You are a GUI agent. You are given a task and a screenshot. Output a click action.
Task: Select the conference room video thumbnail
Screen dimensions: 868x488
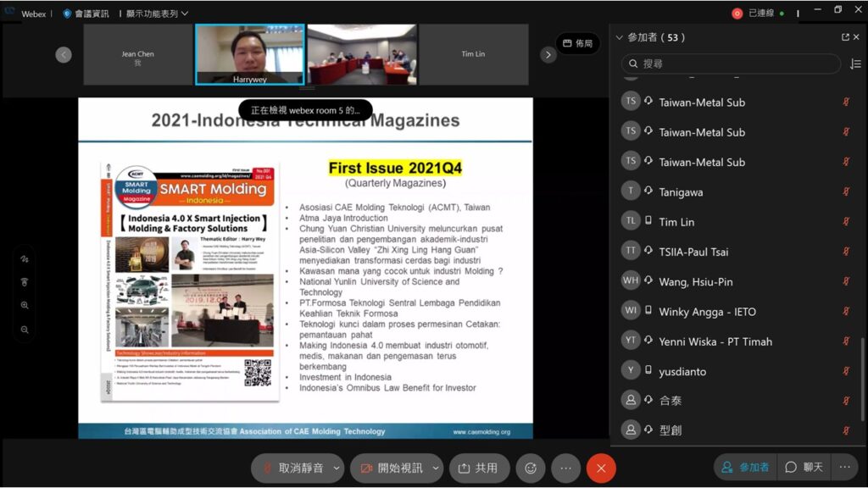[x=362, y=54]
